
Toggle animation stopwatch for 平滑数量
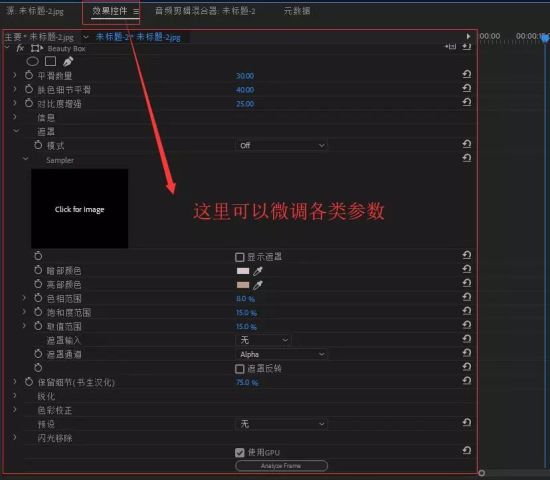29,75
